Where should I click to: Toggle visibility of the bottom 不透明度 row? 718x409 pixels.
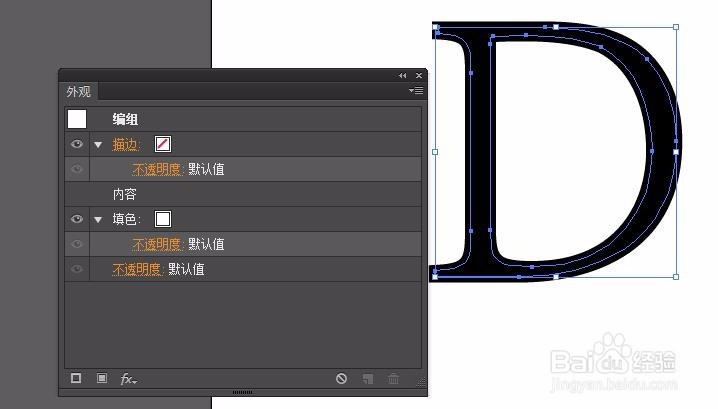tap(77, 269)
